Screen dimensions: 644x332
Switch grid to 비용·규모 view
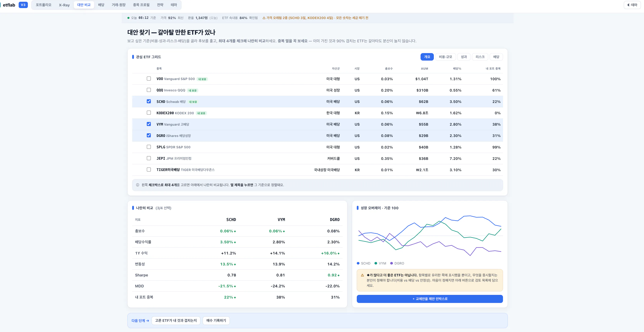click(x=446, y=57)
